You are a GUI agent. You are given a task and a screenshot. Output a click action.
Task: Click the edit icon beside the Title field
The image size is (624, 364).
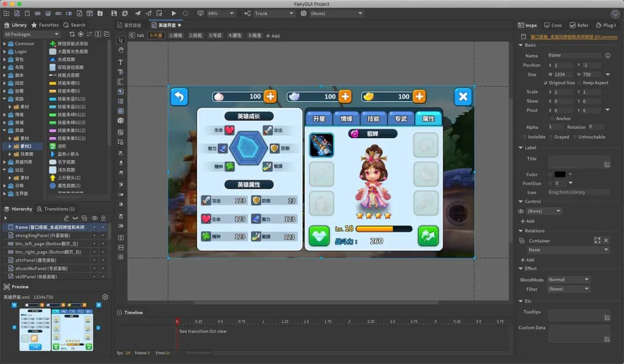[x=607, y=165]
